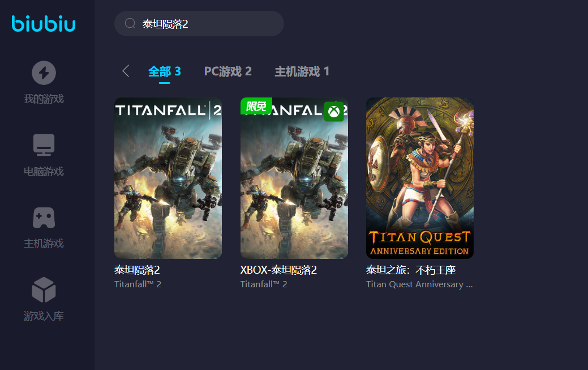Viewport: 588px width, 370px height.
Task: Click the XBOX-泰坦陨落2 title text
Action: pos(278,270)
